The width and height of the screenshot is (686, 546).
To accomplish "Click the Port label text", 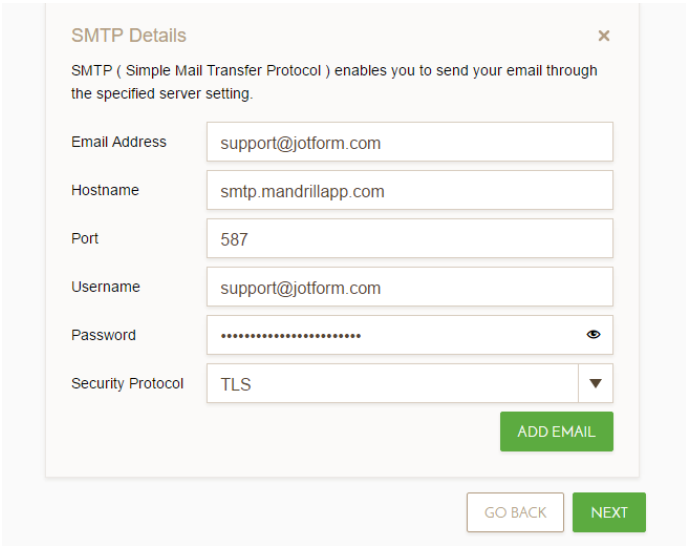I will (85, 239).
